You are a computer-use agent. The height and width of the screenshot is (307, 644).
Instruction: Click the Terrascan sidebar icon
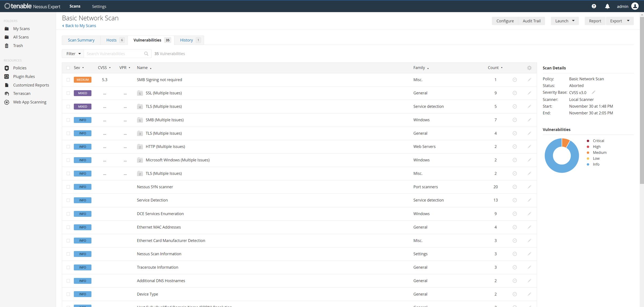6,93
